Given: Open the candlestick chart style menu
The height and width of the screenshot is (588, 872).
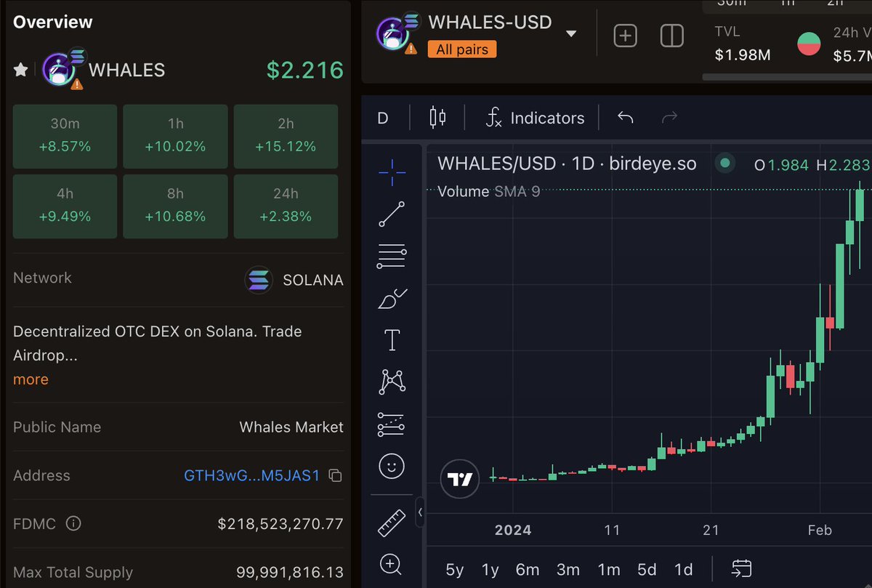Looking at the screenshot, I should point(437,118).
